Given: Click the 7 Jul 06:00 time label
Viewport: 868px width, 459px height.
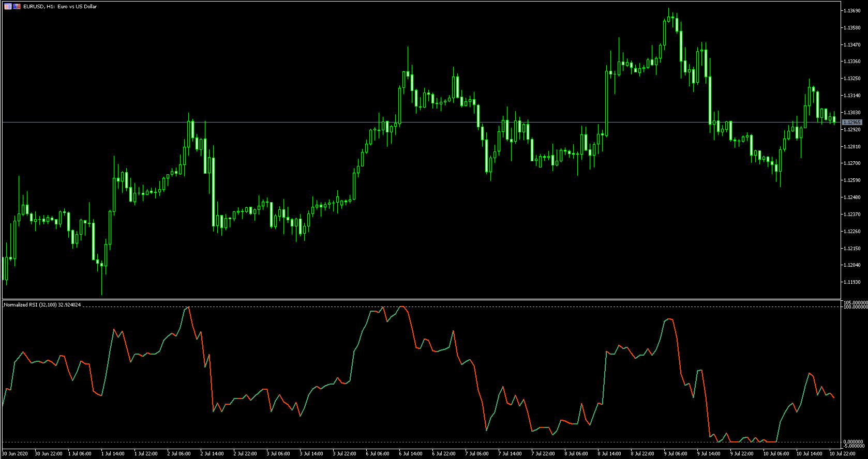Looking at the screenshot, I should pos(477,454).
